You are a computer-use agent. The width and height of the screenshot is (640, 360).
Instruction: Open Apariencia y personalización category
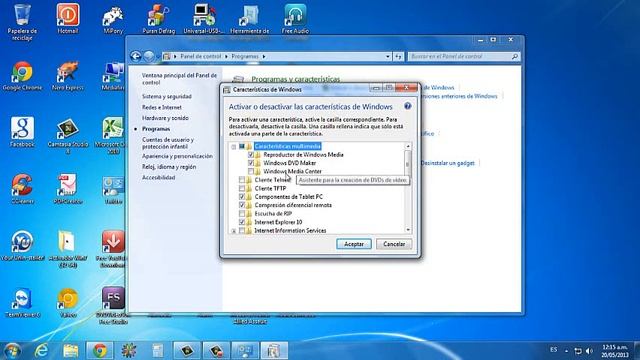pyautogui.click(x=177, y=156)
